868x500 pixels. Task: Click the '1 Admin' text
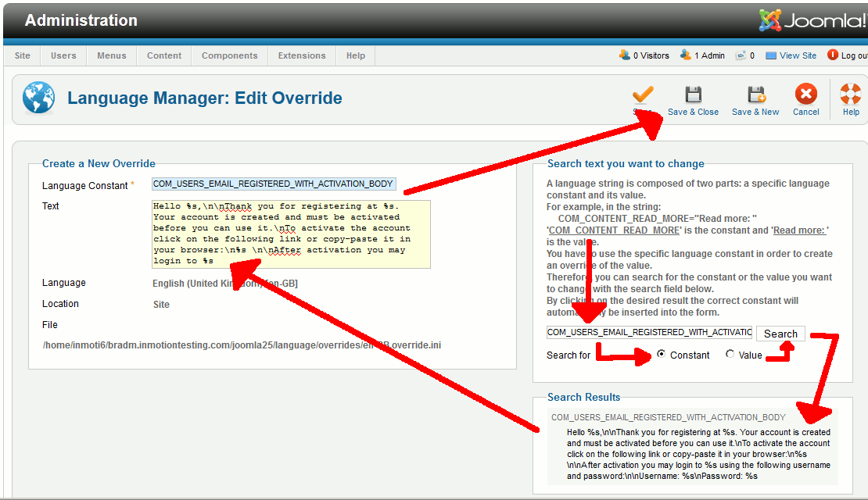coord(710,56)
